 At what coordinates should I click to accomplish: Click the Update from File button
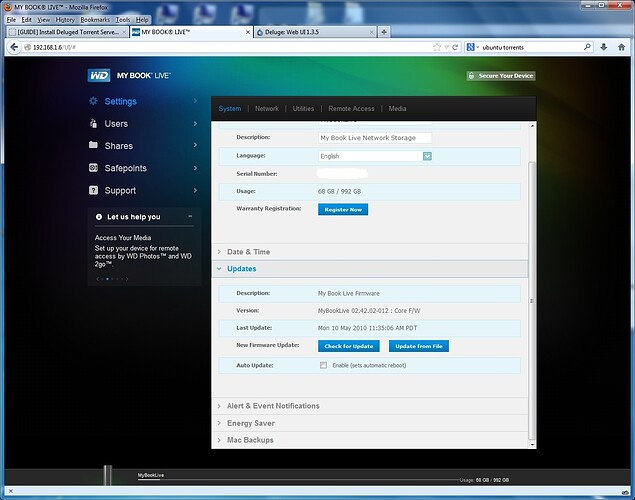[419, 346]
